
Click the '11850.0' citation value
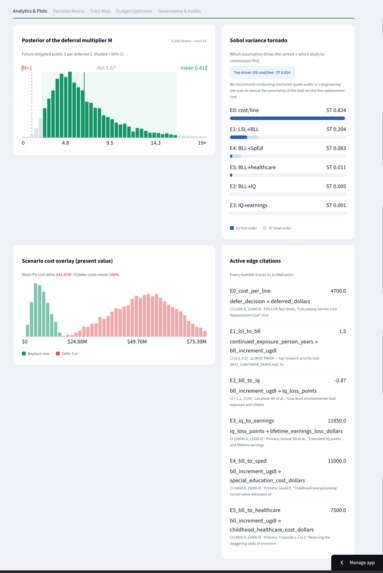click(x=337, y=421)
